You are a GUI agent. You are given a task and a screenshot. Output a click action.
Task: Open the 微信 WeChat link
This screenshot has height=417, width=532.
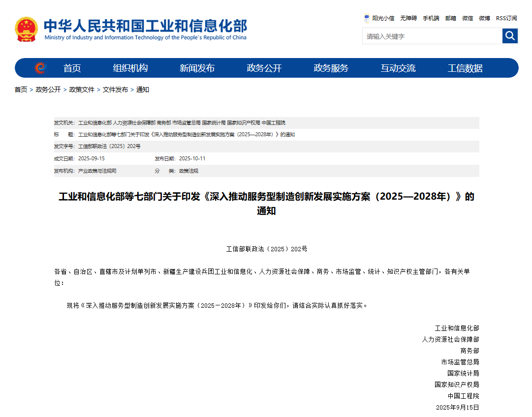[x=467, y=18]
